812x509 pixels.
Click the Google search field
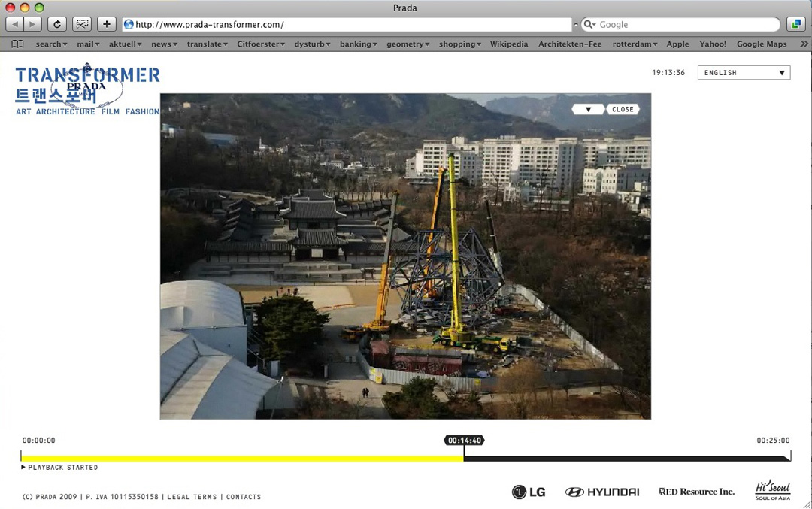(681, 24)
